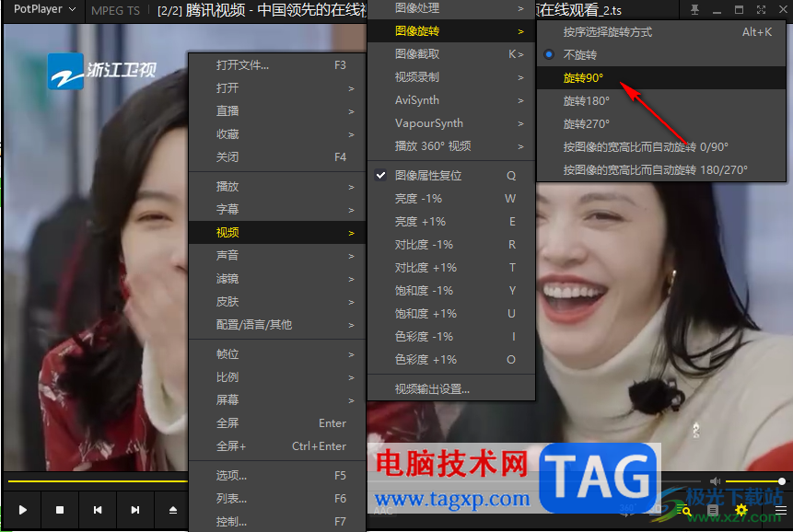Expand the 配置/语言/其他 submenu

[x=277, y=324]
